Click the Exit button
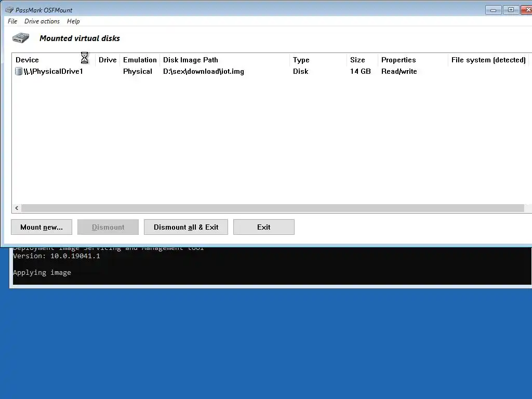 263,227
